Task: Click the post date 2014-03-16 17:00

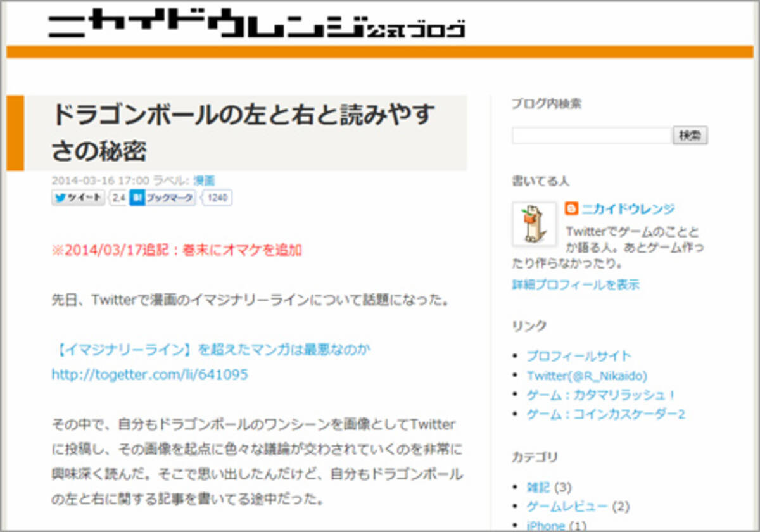Action: [100, 180]
